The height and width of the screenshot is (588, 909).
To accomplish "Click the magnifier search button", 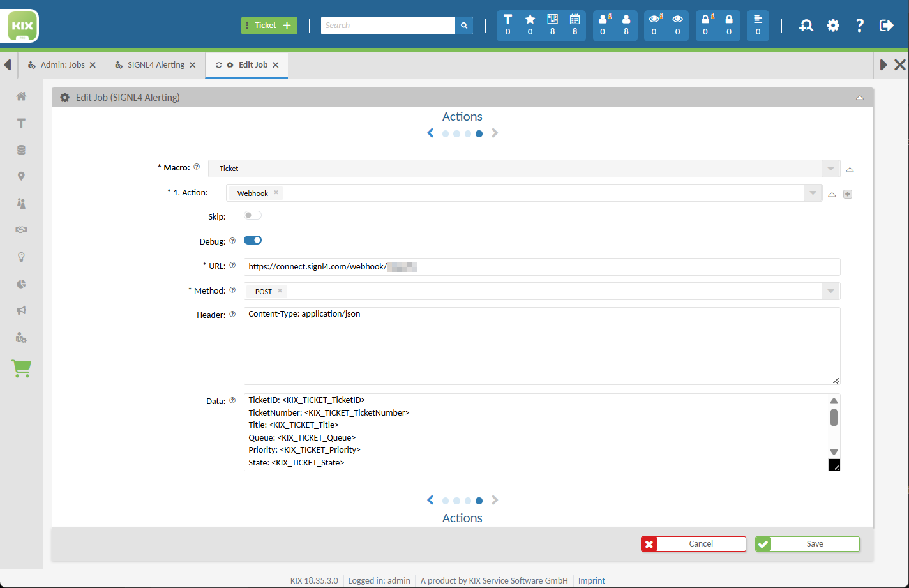I will pyautogui.click(x=464, y=26).
